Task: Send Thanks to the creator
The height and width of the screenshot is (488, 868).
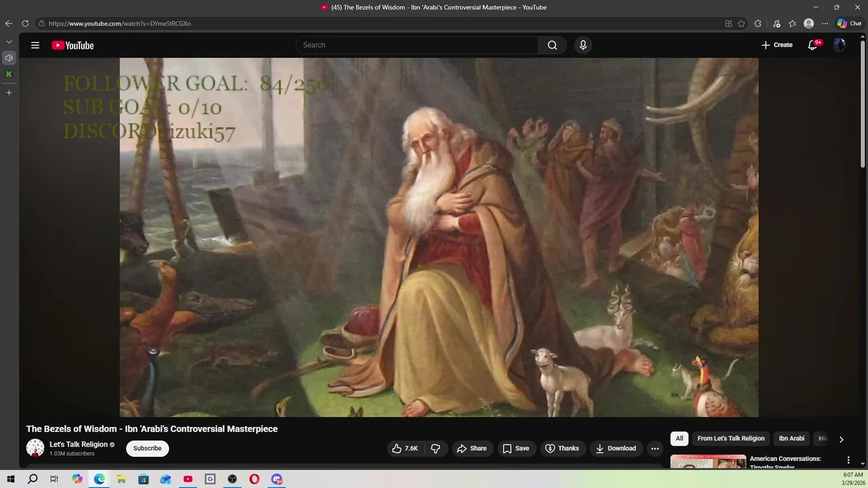Action: click(562, 449)
